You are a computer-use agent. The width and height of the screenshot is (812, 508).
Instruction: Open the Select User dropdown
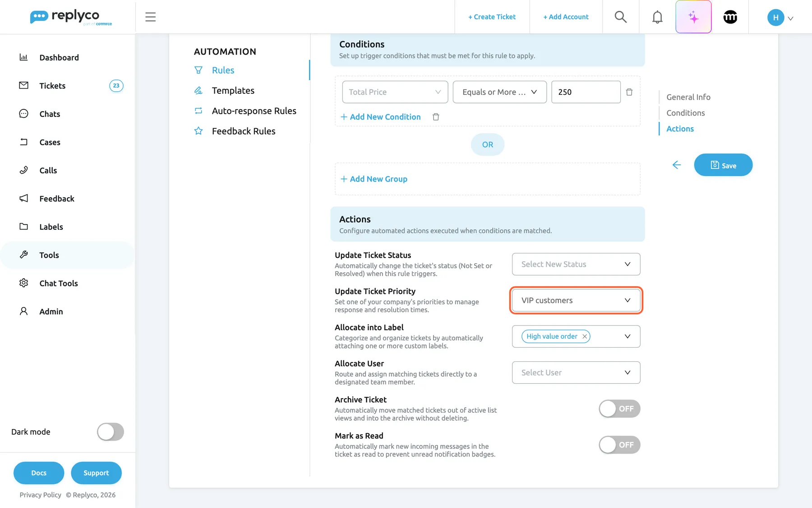point(576,373)
